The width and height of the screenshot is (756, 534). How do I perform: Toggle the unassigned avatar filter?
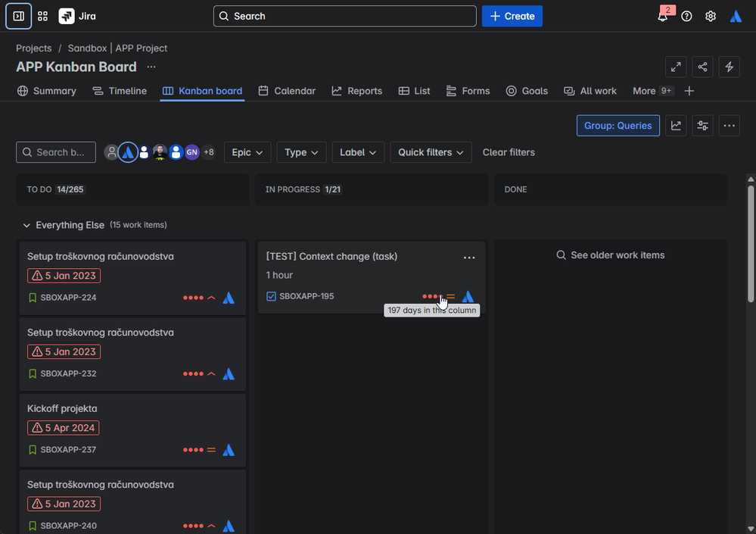111,152
